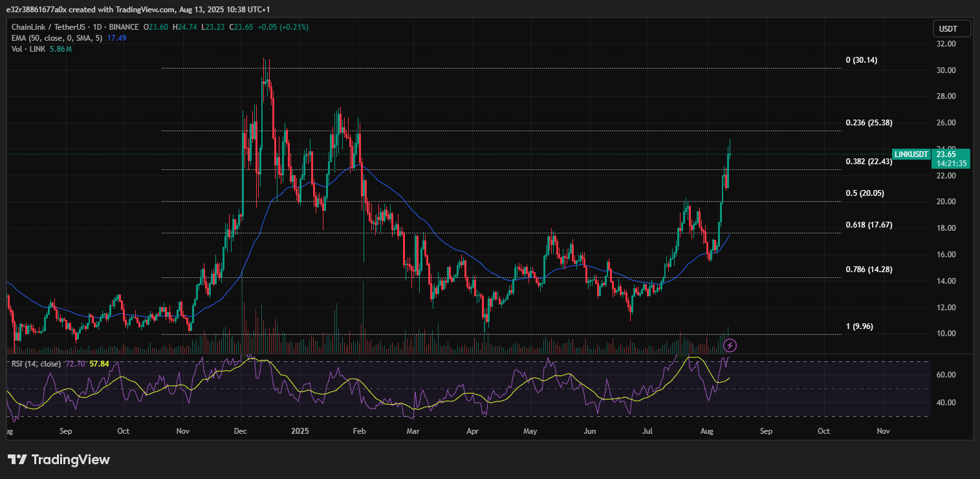Click the EMA value 17.49

coord(116,38)
